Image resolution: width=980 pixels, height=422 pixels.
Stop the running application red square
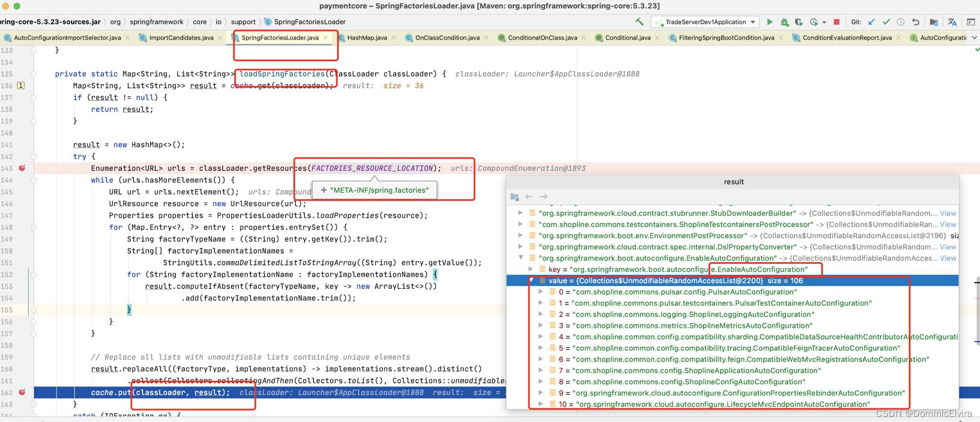pos(836,22)
